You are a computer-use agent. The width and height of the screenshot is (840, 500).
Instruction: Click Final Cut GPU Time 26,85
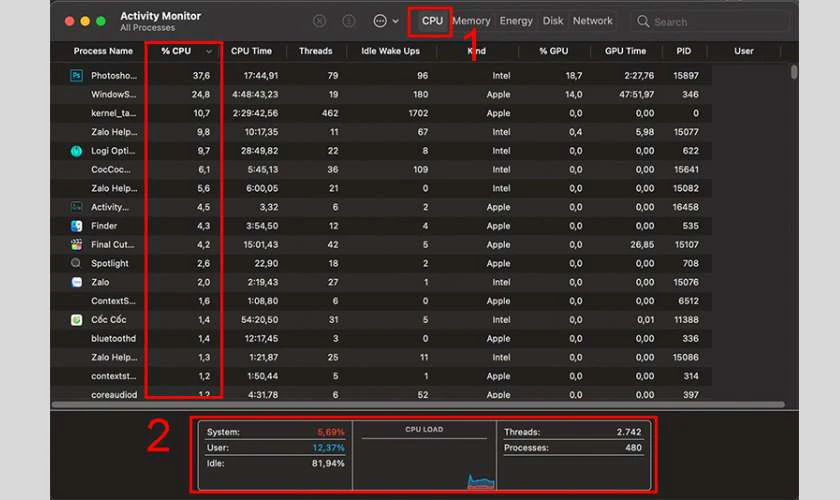click(x=642, y=245)
